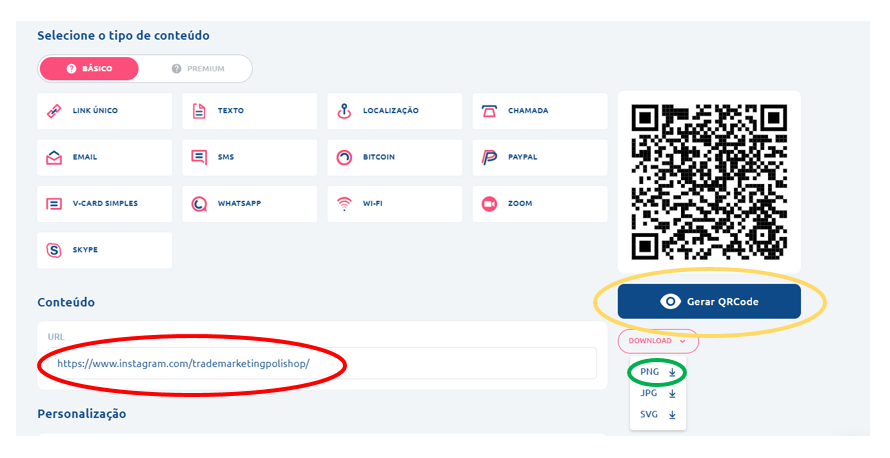This screenshot has height=458, width=890.
Task: Click the generated QR code preview
Action: 709,182
